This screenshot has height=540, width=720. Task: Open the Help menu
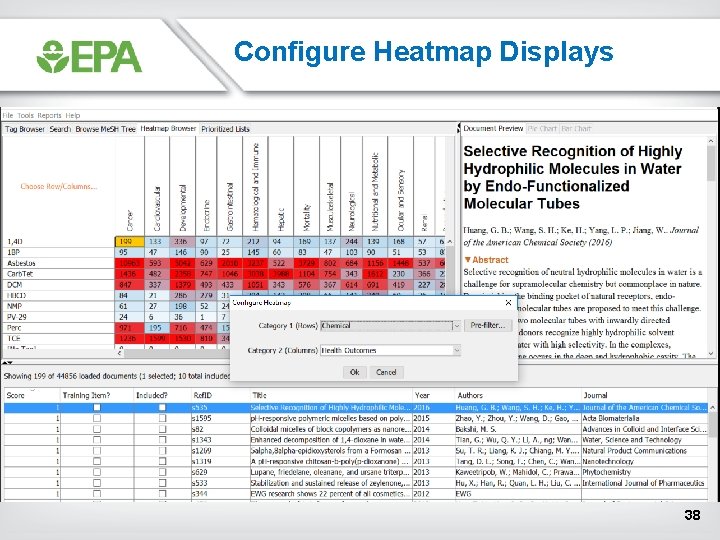[73, 115]
